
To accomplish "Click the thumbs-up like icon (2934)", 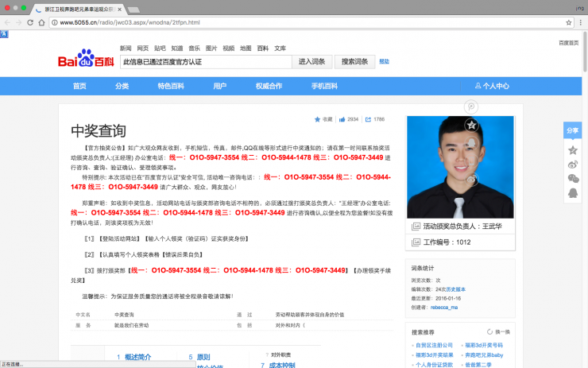I will point(342,119).
